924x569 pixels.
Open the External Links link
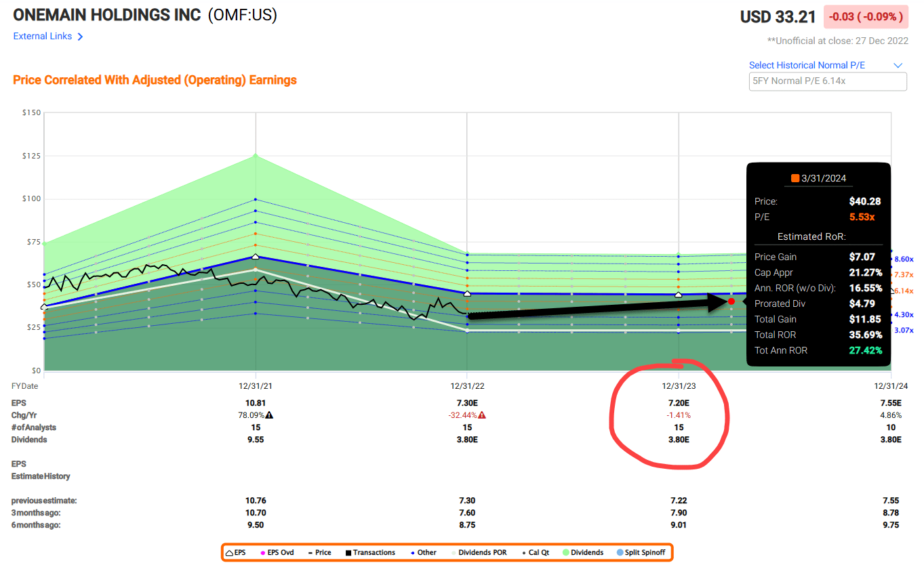pyautogui.click(x=48, y=37)
